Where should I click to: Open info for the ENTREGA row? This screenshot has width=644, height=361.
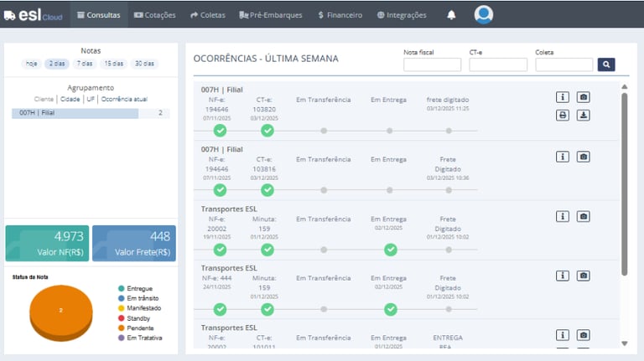tap(563, 335)
